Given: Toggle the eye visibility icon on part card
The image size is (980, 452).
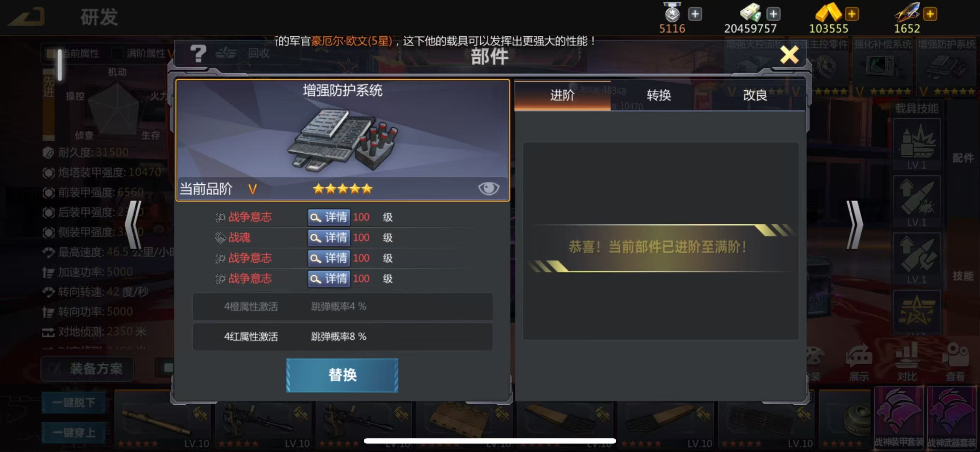Looking at the screenshot, I should pyautogui.click(x=489, y=188).
